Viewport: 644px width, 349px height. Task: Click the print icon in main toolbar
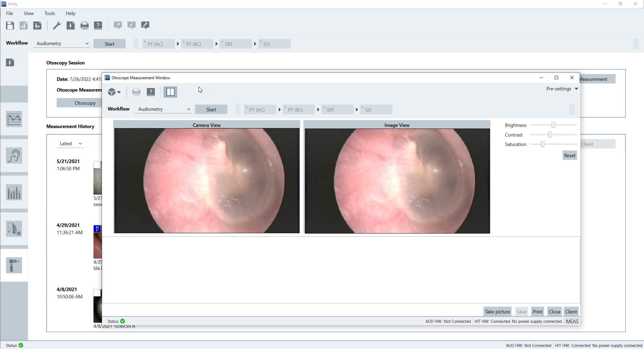point(85,26)
